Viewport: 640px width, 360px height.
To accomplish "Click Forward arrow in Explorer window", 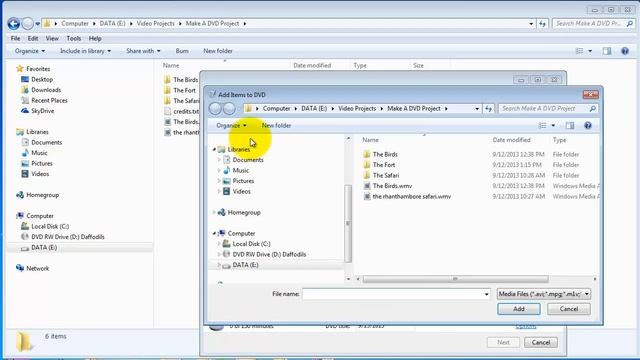I will point(27,24).
